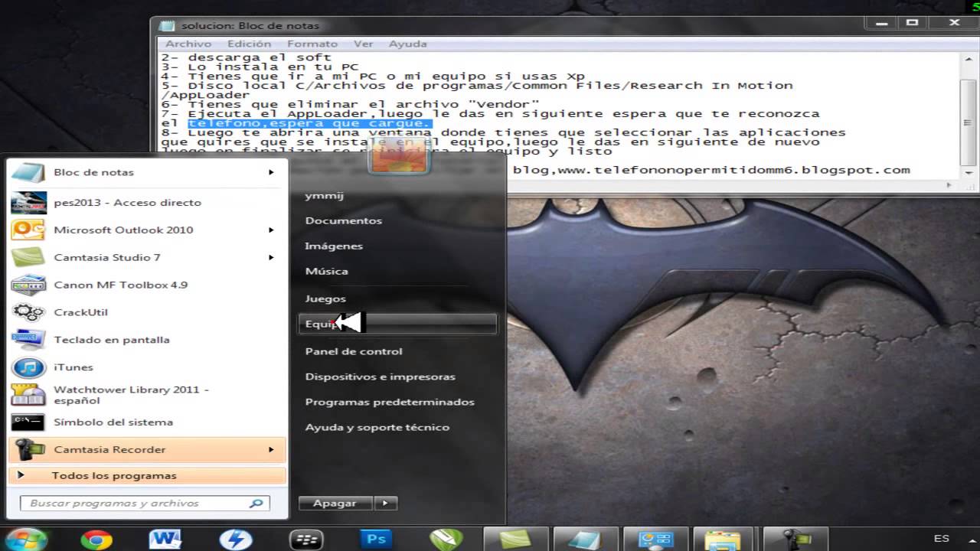Screen dimensions: 980x551
Task: Launch iTunes icon in Start menu
Action: [28, 367]
